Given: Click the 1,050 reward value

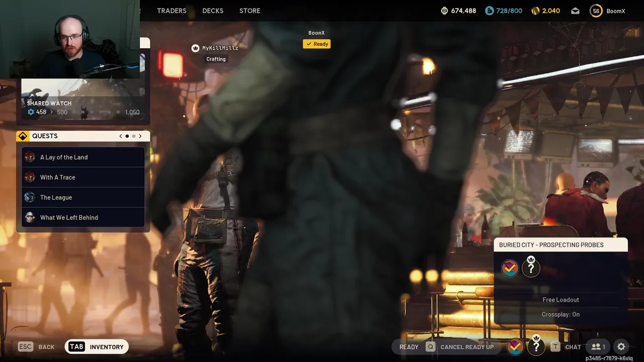Looking at the screenshot, I should (x=132, y=112).
